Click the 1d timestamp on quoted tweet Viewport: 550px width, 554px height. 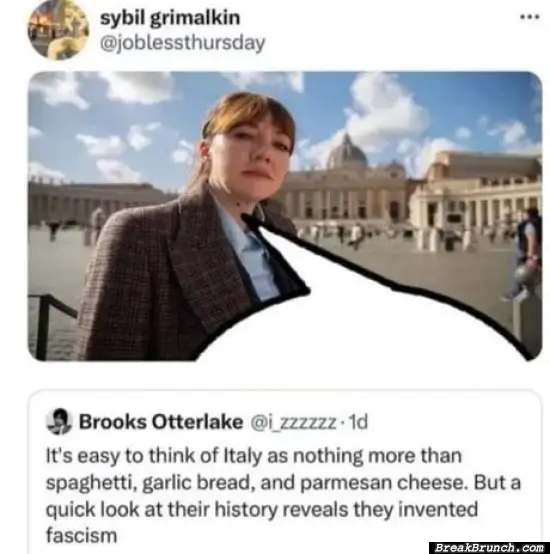(x=358, y=422)
